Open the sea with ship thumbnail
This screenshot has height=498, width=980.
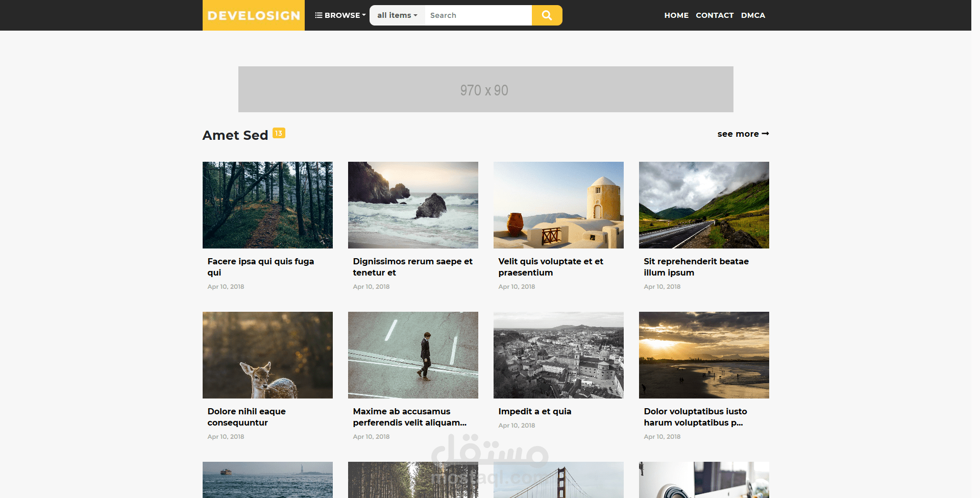[267, 480]
